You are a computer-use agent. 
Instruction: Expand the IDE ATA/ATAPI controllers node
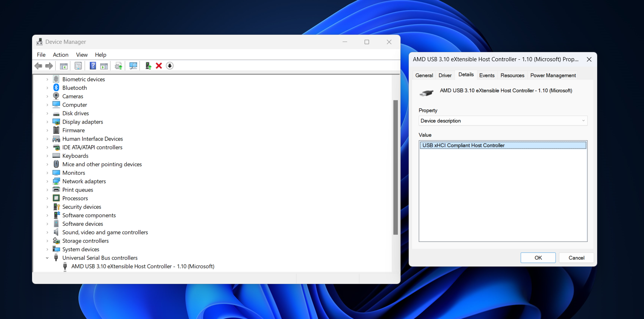click(x=47, y=147)
